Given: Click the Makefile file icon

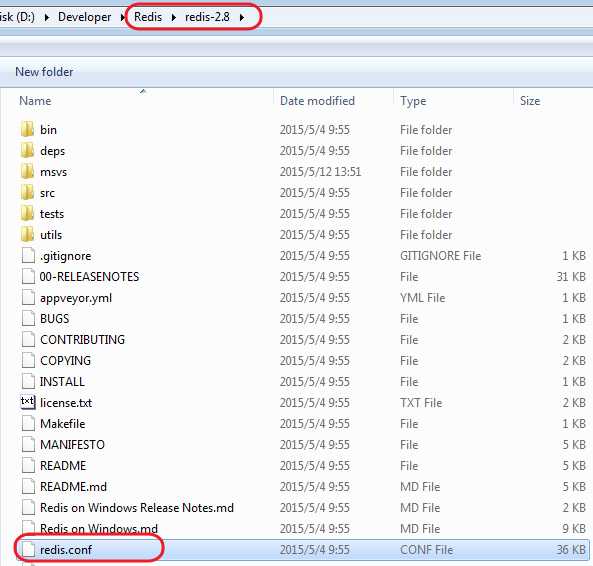Looking at the screenshot, I should pos(28,423).
